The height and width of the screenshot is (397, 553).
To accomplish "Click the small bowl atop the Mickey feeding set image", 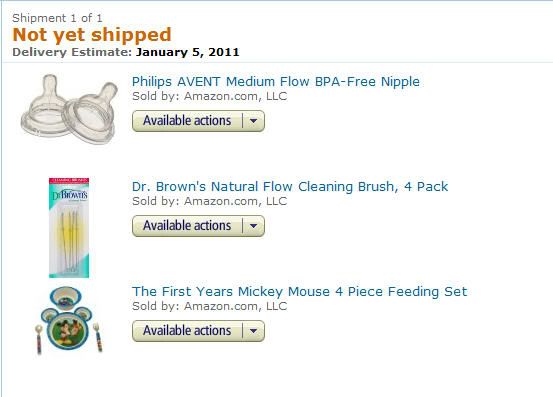I will pyautogui.click(x=66, y=297).
